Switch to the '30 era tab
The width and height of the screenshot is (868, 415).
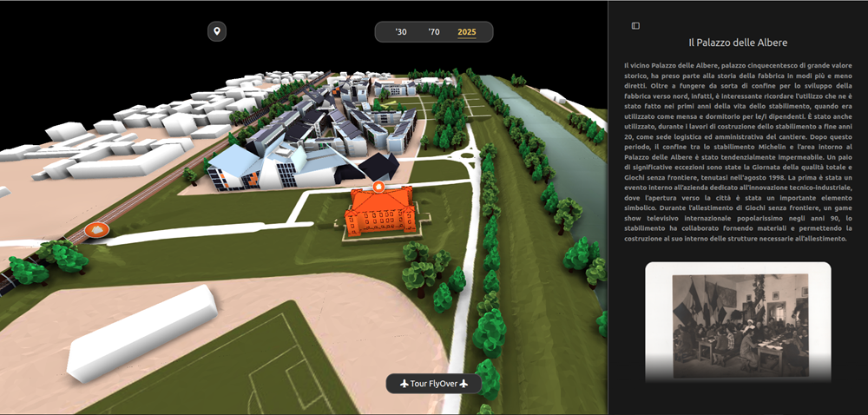pos(400,32)
